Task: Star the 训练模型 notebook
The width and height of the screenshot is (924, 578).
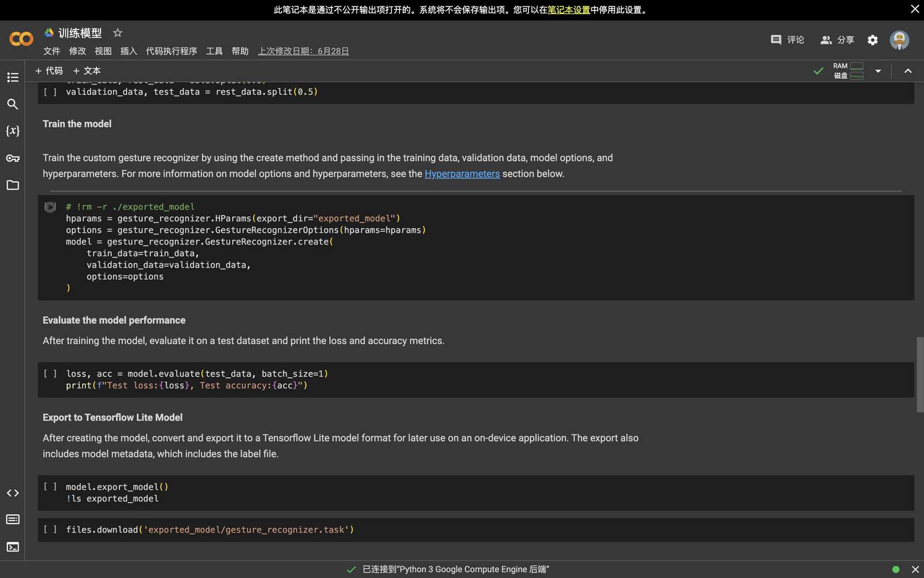Action: click(118, 33)
